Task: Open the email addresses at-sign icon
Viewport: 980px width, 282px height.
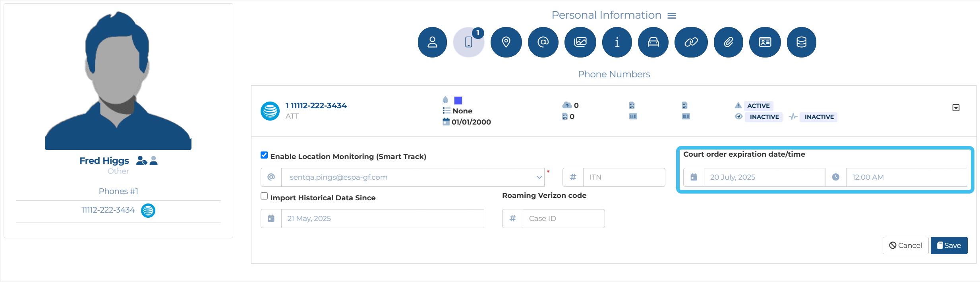Action: (x=543, y=42)
